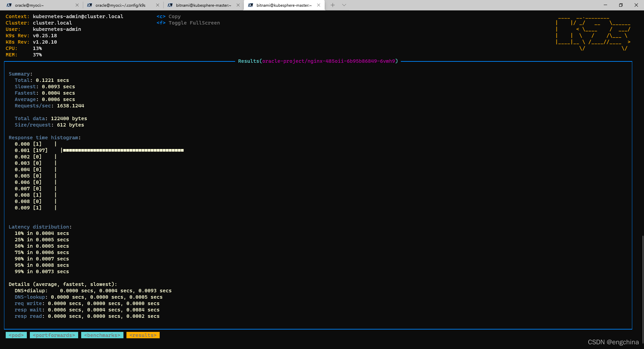Select the <pod> breadcrumb

pos(16,335)
